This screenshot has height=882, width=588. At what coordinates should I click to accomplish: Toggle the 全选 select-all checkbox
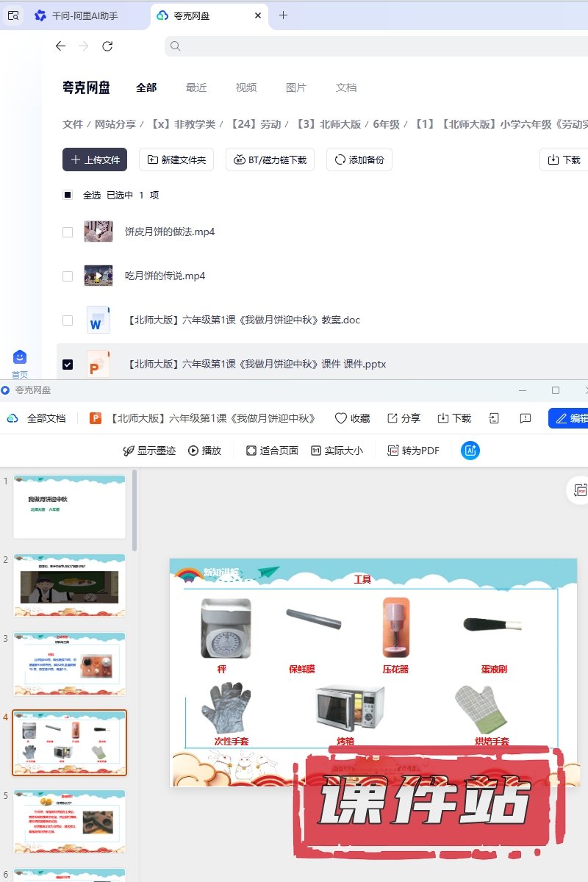pyautogui.click(x=68, y=196)
